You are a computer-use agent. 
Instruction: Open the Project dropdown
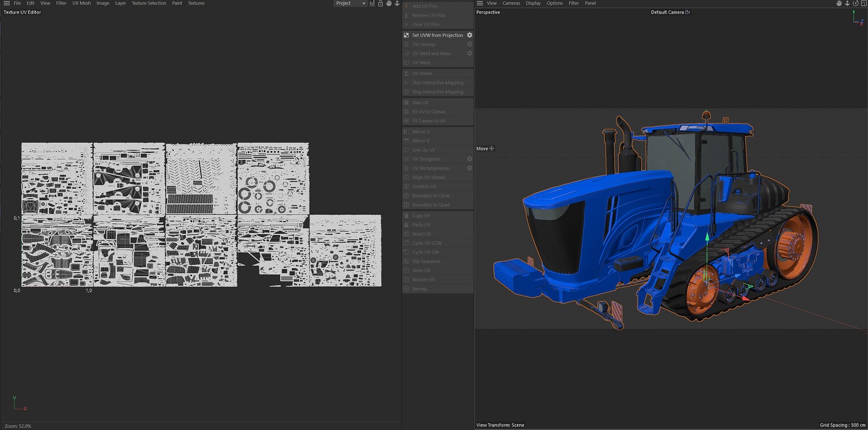[350, 3]
